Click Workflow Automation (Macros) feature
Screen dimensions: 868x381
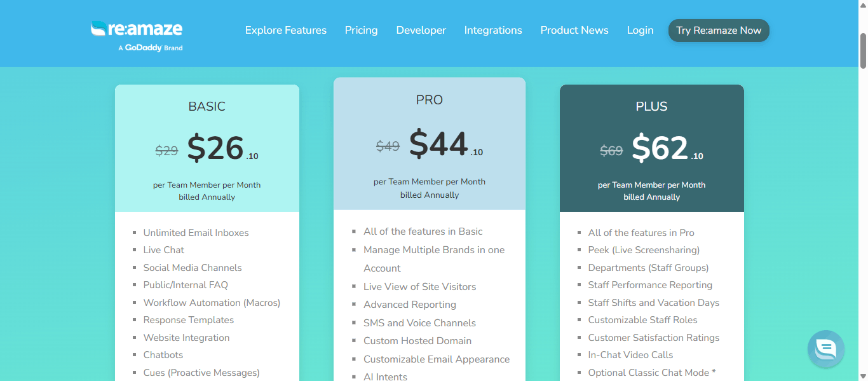tap(212, 303)
